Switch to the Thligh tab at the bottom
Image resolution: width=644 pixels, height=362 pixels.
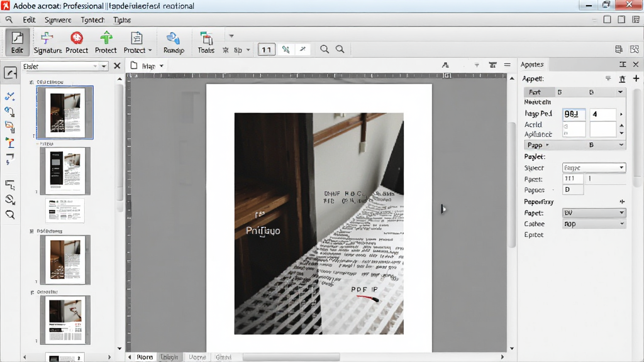tap(169, 357)
